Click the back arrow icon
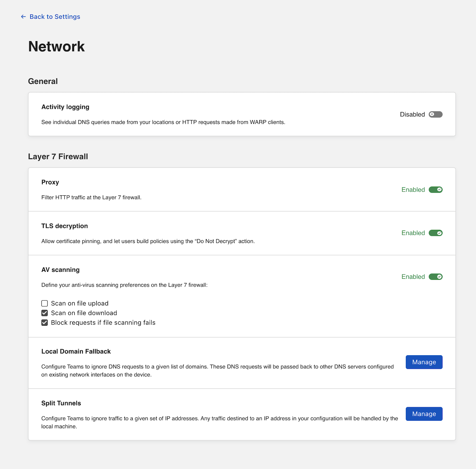The image size is (476, 469). (23, 16)
